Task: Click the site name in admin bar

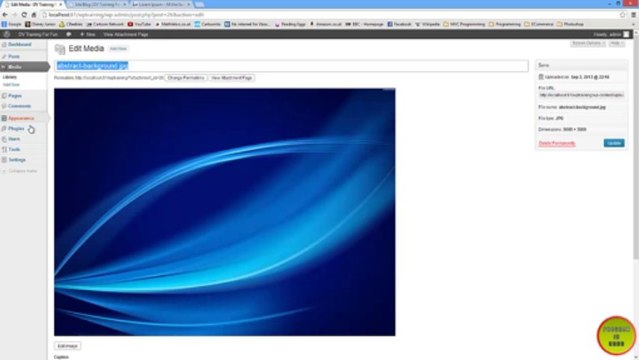Action: click(x=37, y=35)
